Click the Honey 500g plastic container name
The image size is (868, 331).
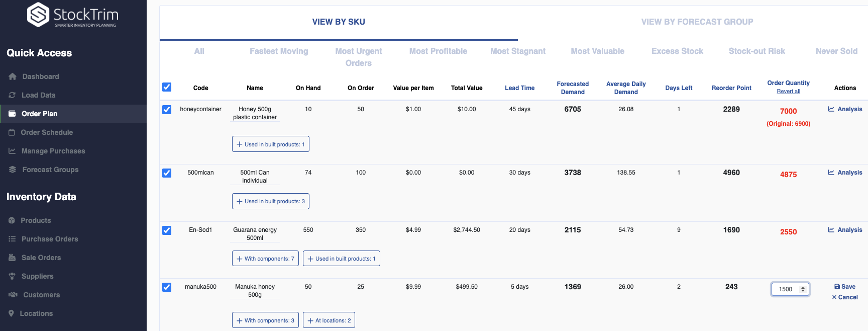(x=255, y=113)
